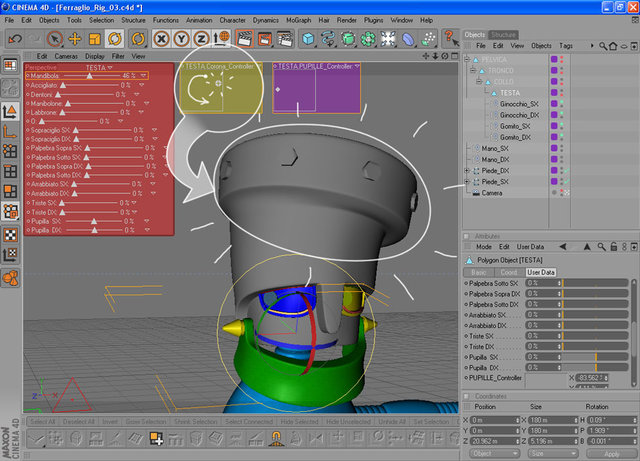
Task: Expand the Piede_DX tree item
Action: click(467, 171)
